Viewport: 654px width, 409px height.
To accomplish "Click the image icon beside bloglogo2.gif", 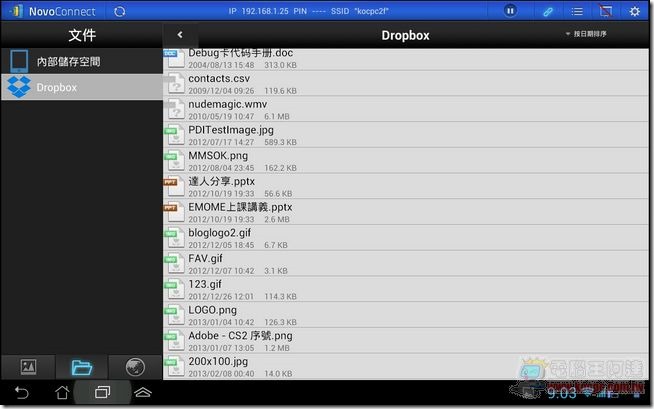I will (174, 238).
